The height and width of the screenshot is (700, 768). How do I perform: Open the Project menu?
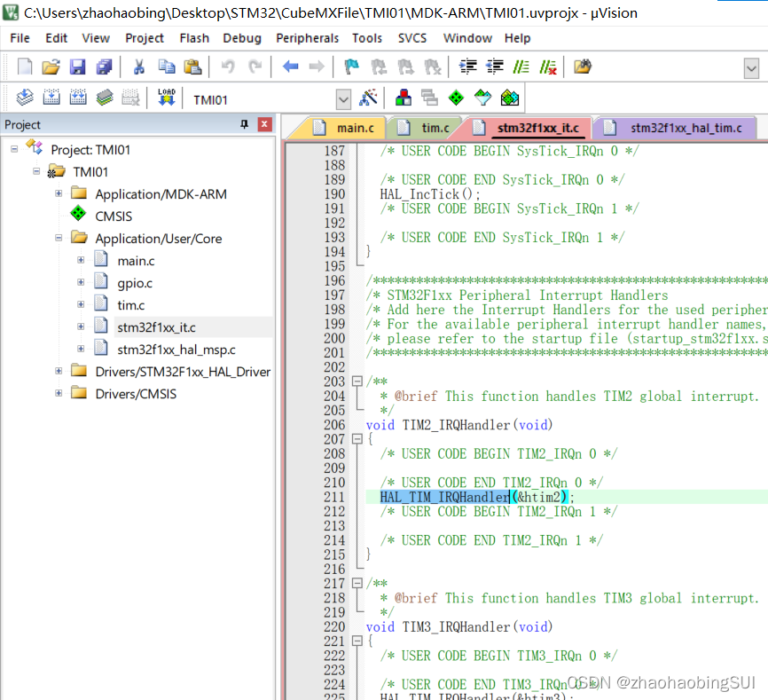(144, 38)
